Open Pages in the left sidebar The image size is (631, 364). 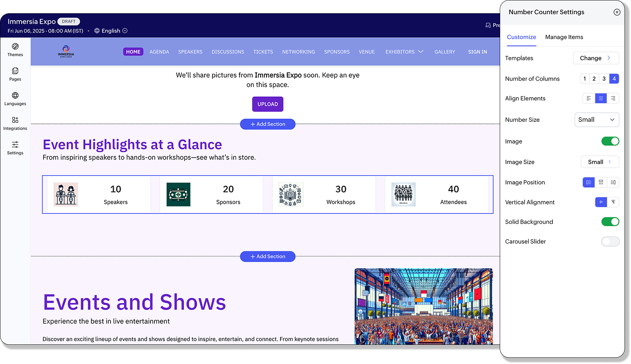[15, 74]
